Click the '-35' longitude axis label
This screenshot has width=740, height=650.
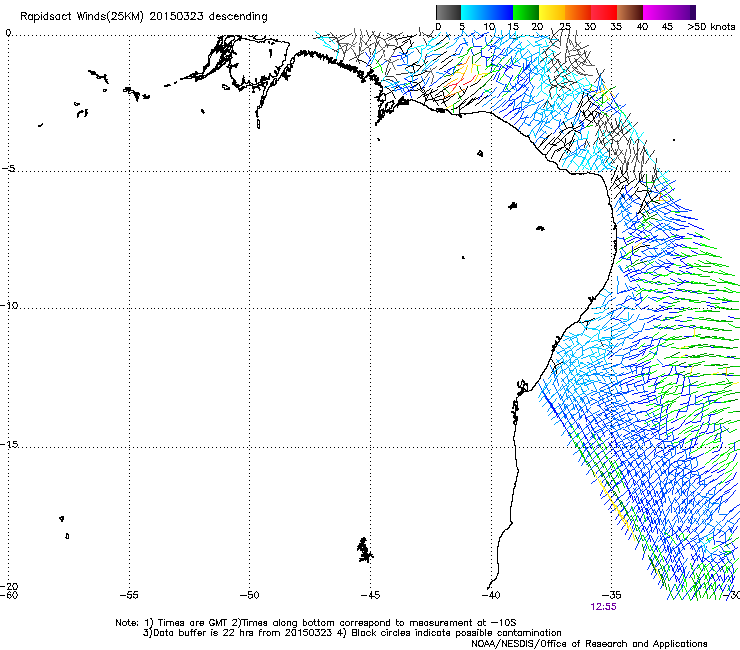click(x=611, y=595)
